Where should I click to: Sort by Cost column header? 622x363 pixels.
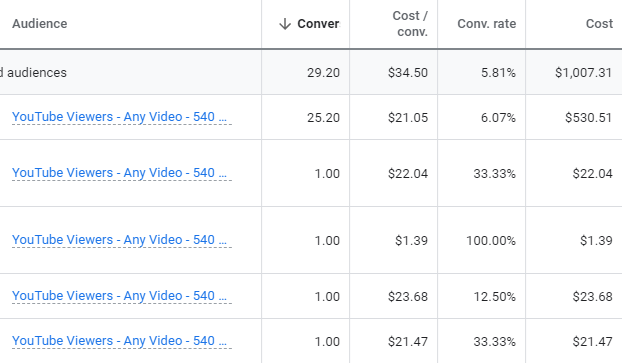coord(599,24)
